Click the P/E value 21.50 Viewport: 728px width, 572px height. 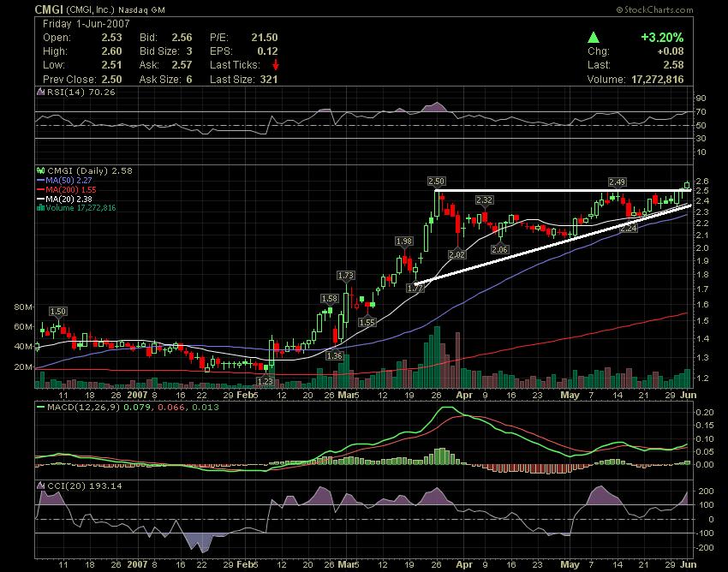pyautogui.click(x=265, y=38)
